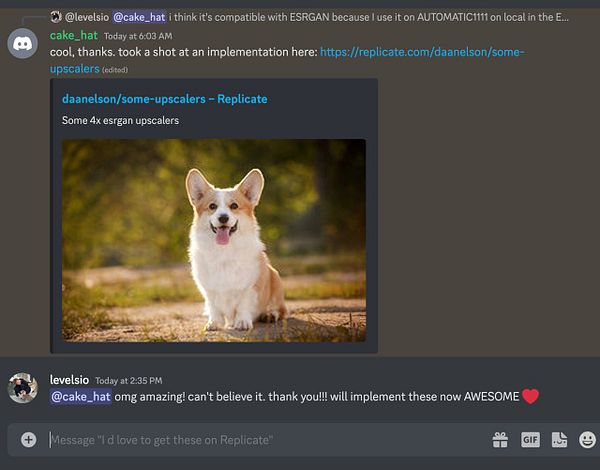Open the emoji picker smiley icon
600x470 pixels.
tap(587, 440)
